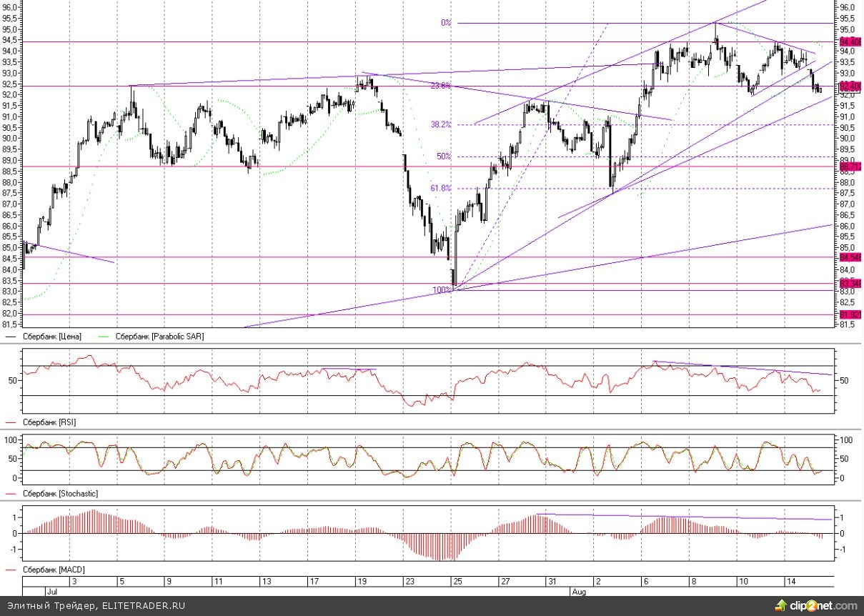Open the clip2net.com watermark link

815,606
